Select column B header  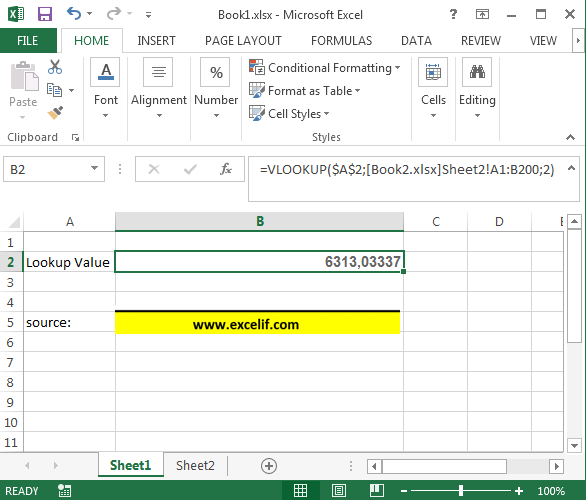[259, 221]
